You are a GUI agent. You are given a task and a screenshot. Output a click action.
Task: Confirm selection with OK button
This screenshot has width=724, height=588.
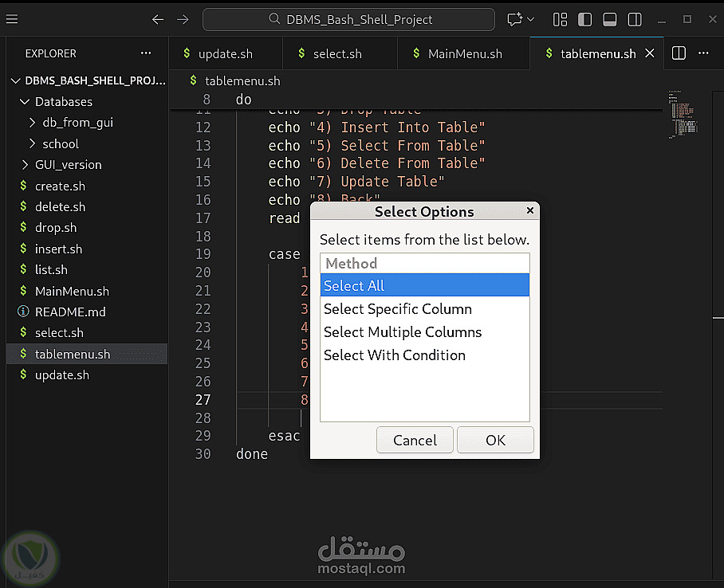click(x=495, y=441)
